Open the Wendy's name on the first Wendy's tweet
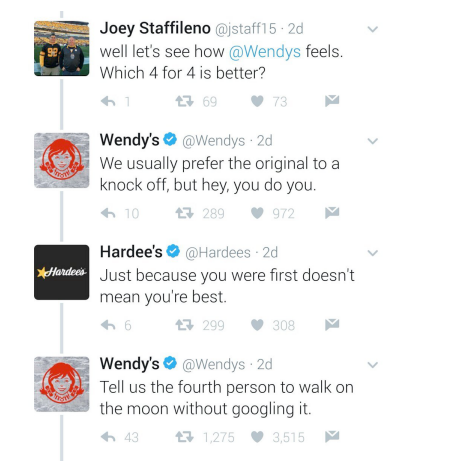 [129, 140]
